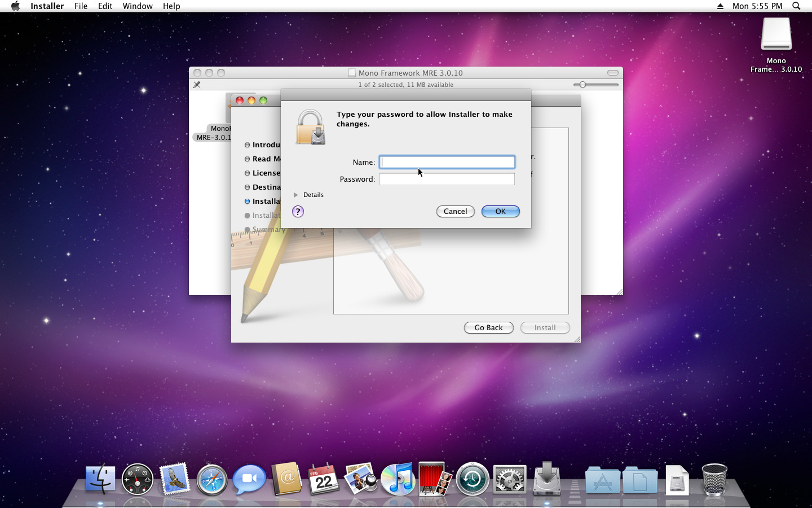Screen dimensions: 812x508
Task: Open the Mono Framework disk on desktop
Action: tap(776, 35)
